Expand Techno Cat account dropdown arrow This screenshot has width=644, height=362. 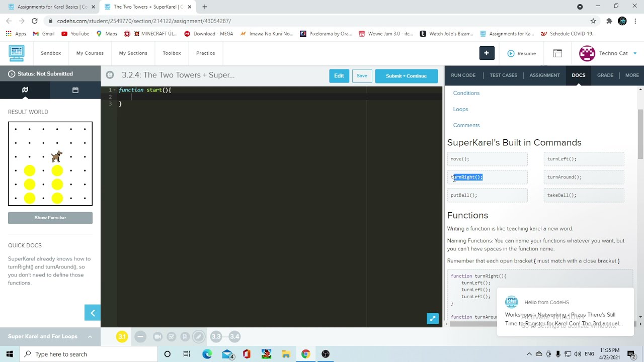[635, 53]
